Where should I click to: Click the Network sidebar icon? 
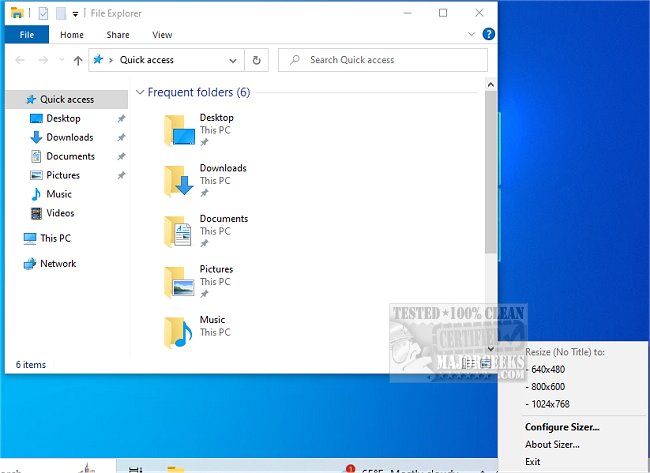point(30,264)
